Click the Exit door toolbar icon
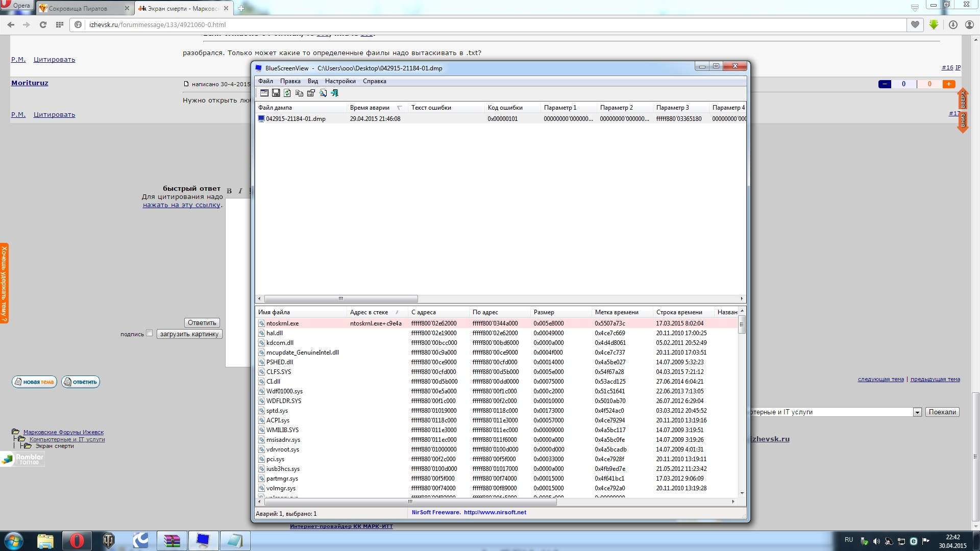The image size is (980, 551). point(335,93)
